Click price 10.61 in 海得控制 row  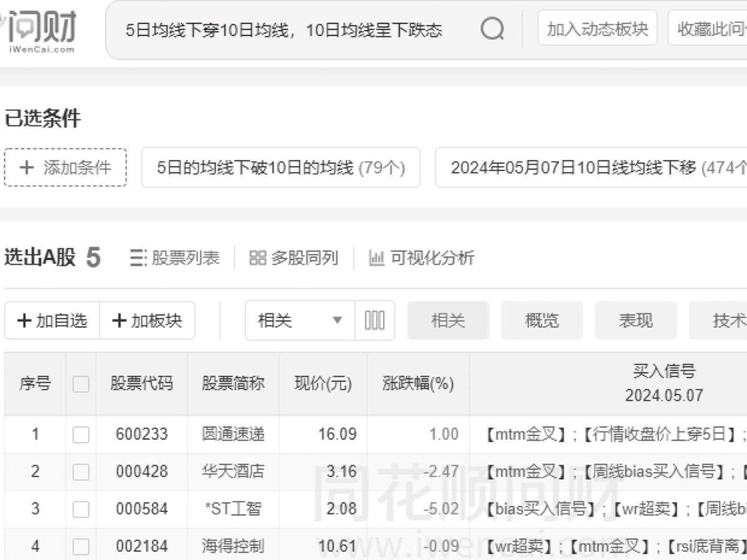337,547
